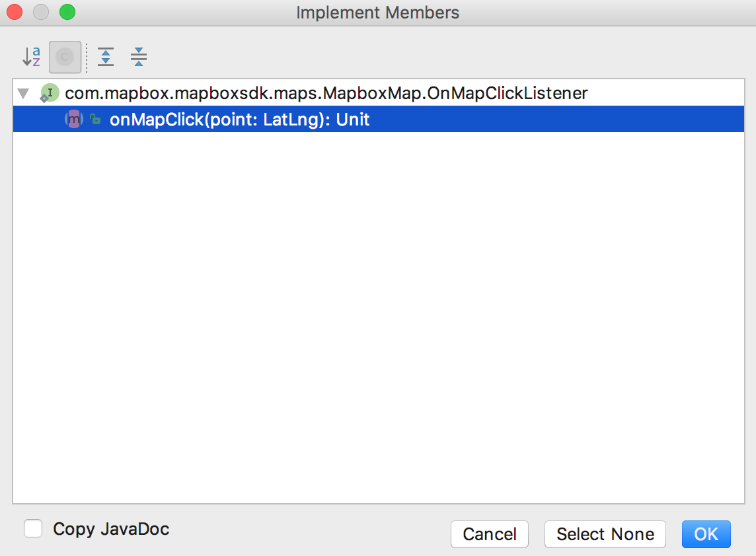Click the Select None button
Viewport: 756px width, 556px height.
pyautogui.click(x=605, y=534)
